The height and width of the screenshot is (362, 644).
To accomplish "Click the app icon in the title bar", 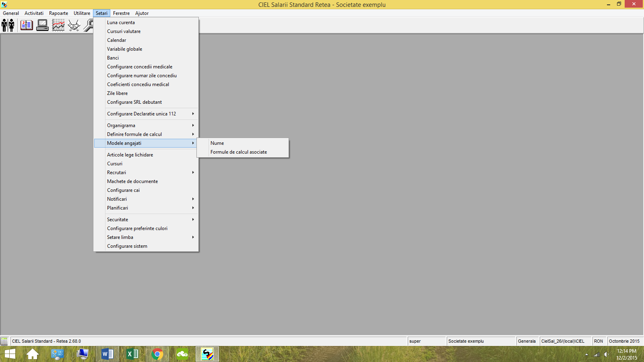I will (x=4, y=4).
